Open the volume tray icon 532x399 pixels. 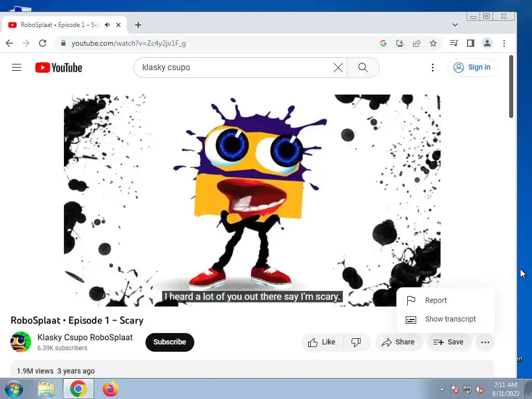(x=480, y=390)
